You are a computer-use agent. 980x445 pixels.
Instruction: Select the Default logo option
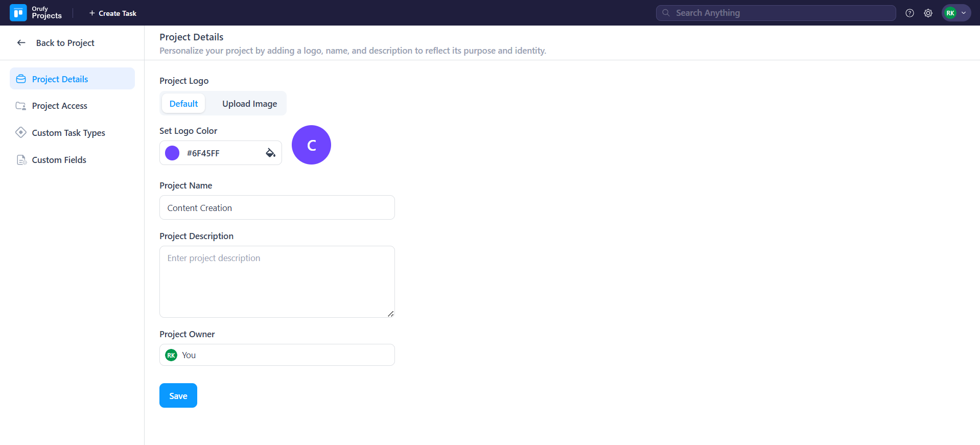click(x=183, y=104)
